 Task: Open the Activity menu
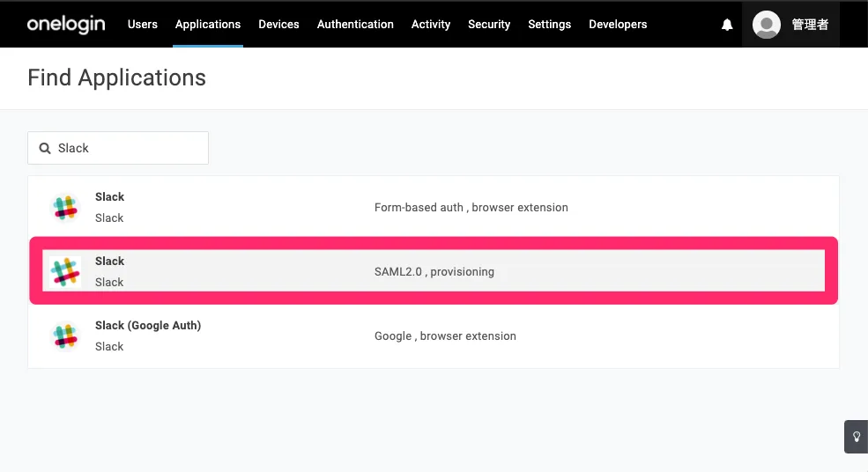[431, 24]
